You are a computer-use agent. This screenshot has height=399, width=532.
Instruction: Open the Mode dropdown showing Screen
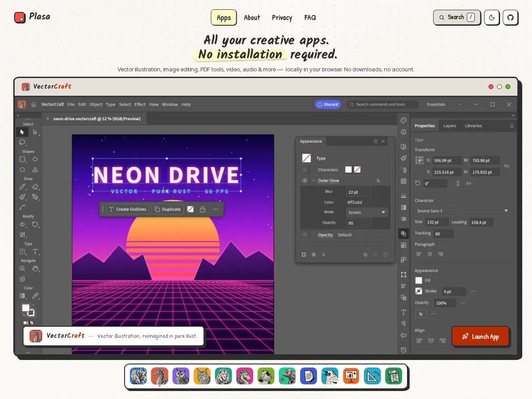point(367,212)
